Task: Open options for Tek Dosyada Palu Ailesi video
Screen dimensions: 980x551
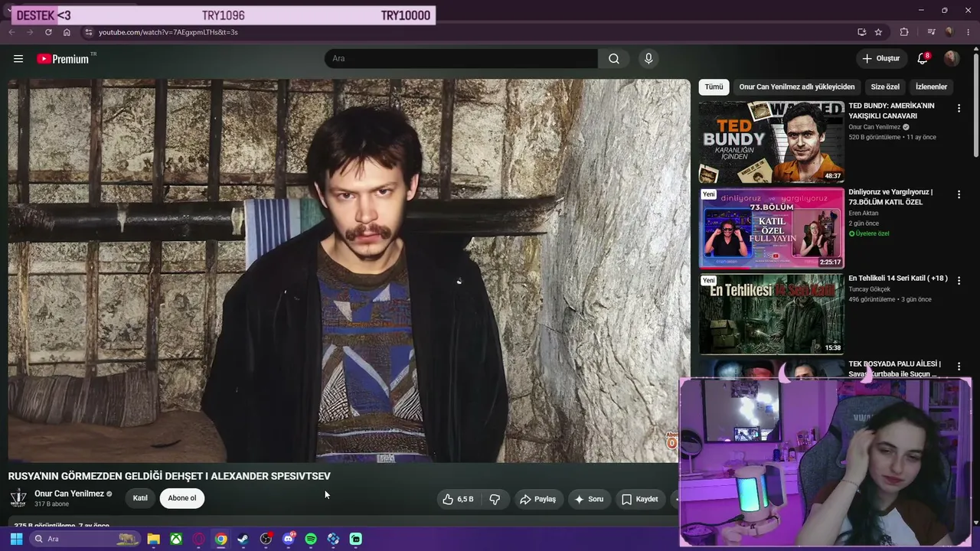Action: tap(959, 367)
